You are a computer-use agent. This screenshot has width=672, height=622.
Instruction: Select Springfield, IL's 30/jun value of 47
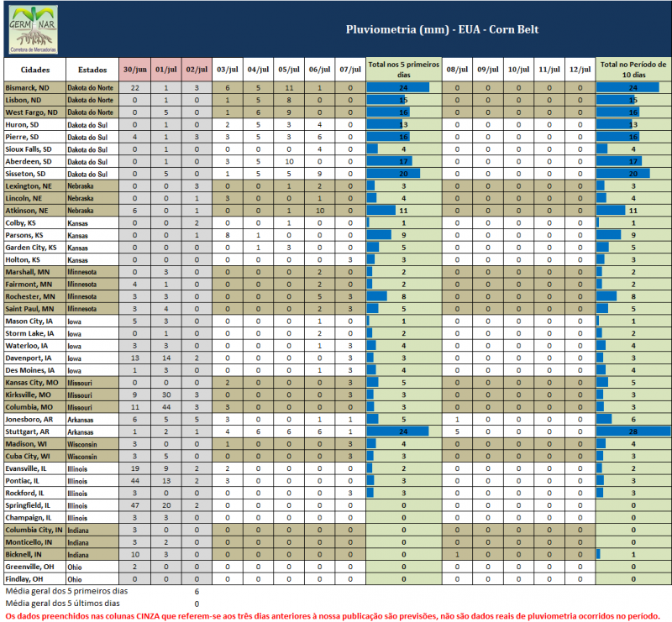[134, 506]
